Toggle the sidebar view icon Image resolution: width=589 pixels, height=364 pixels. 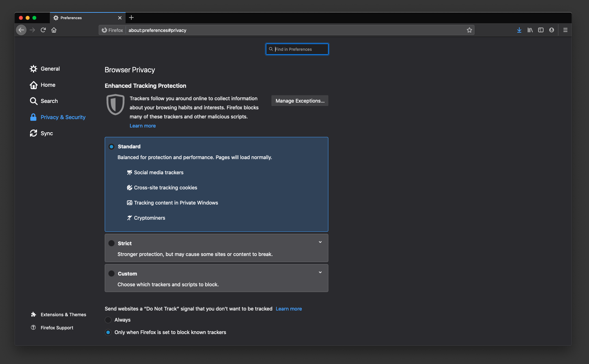pos(541,30)
